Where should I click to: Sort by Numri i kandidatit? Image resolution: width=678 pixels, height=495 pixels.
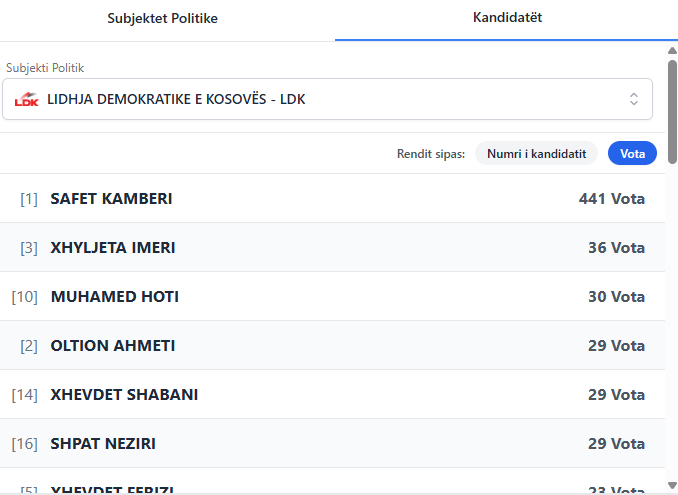536,153
